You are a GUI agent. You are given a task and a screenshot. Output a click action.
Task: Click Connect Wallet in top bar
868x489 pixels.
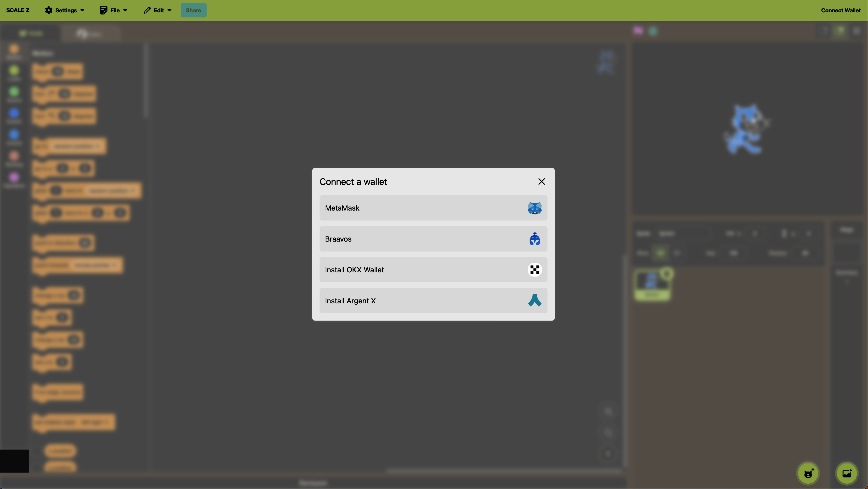841,10
